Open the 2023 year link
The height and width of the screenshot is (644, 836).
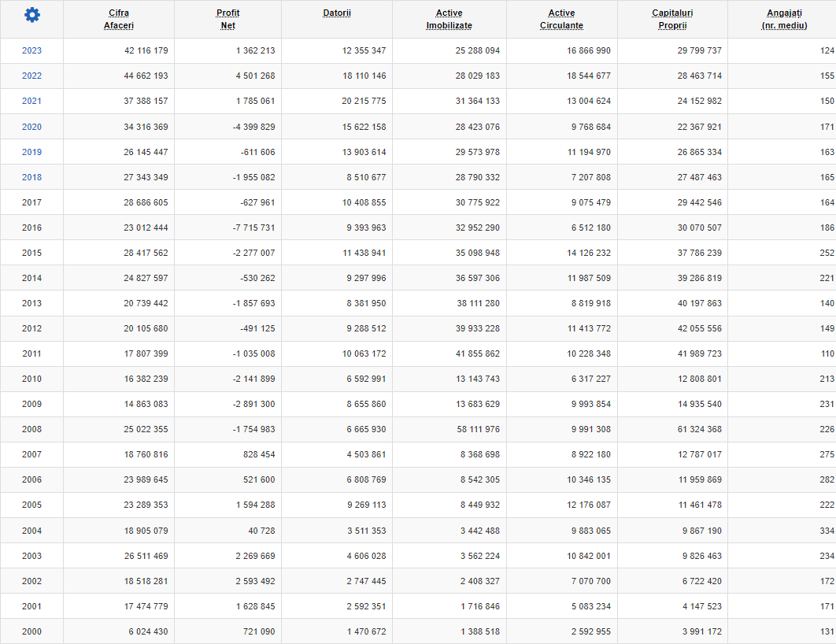31,50
